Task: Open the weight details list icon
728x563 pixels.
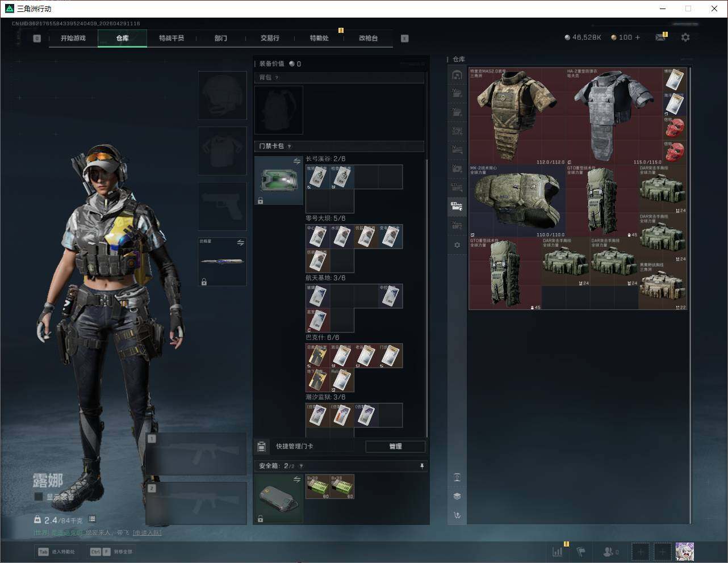Action: (x=92, y=519)
